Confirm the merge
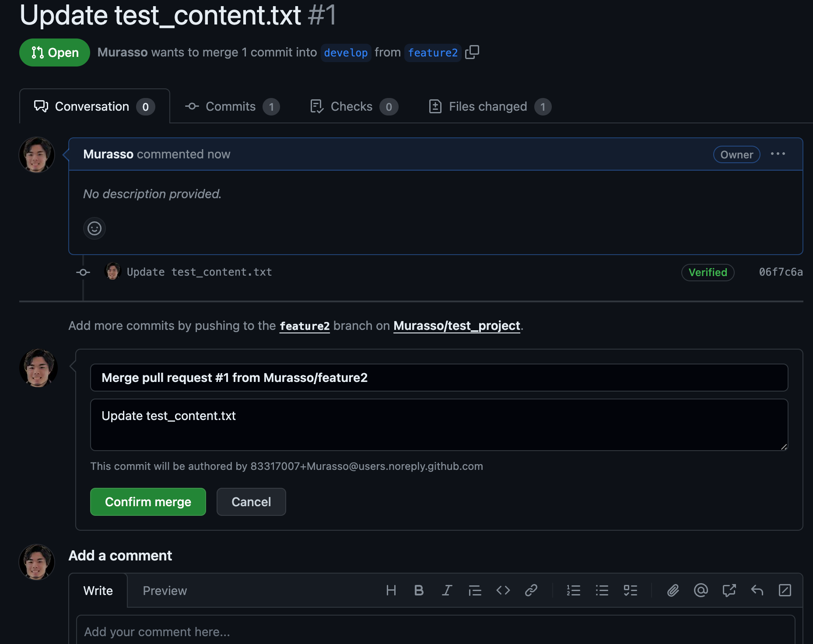 148,502
